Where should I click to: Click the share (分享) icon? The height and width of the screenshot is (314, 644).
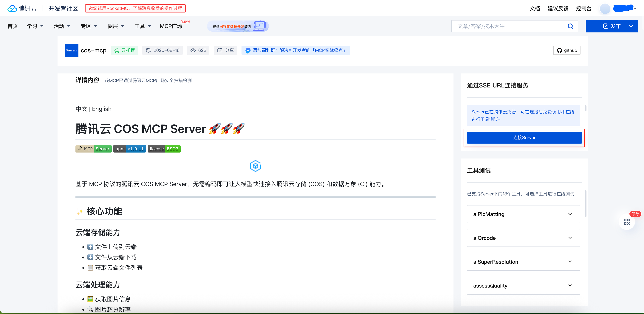click(220, 50)
